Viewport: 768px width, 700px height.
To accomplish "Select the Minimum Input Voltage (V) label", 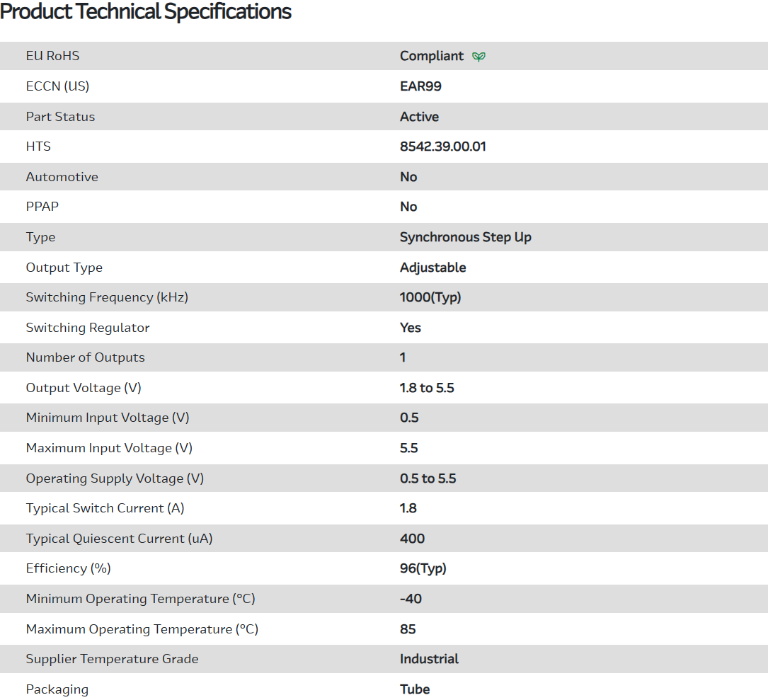I will coord(108,418).
